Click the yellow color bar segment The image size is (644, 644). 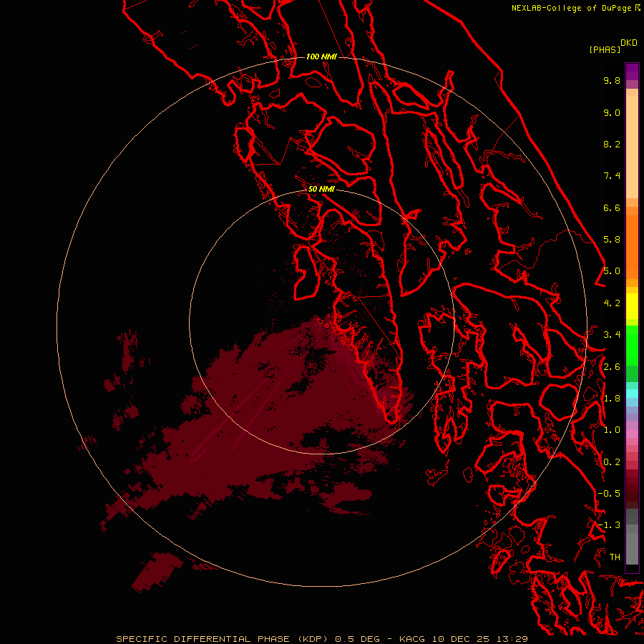pyautogui.click(x=632, y=306)
